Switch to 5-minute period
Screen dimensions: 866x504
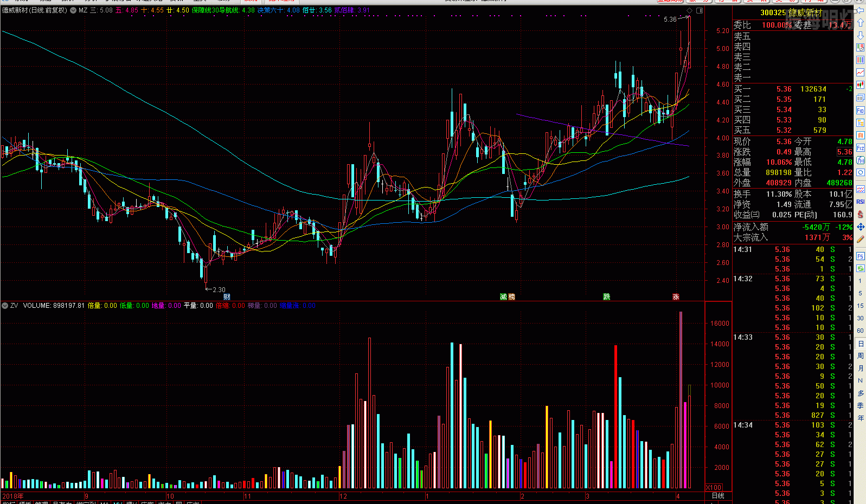click(x=860, y=293)
